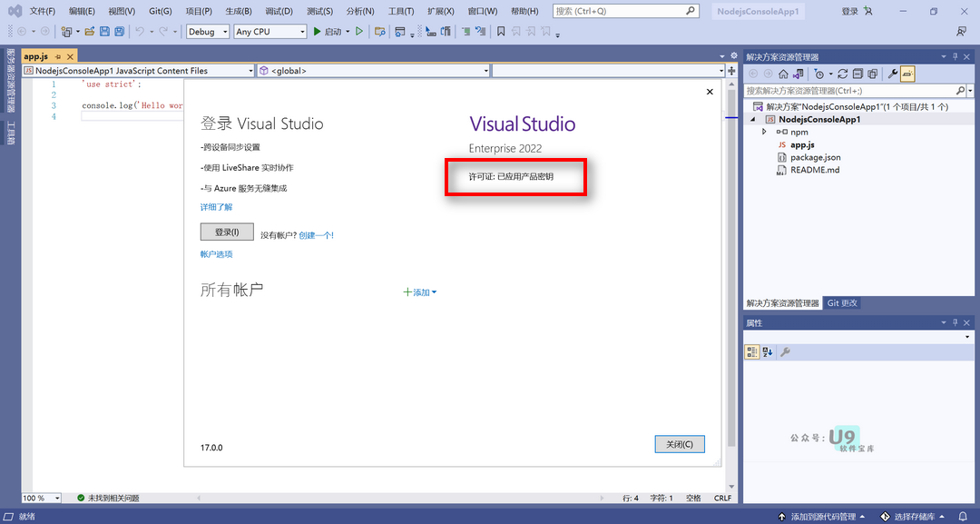Click the 创建一个! link
Viewport: 980px width, 524px height.
[x=317, y=235]
